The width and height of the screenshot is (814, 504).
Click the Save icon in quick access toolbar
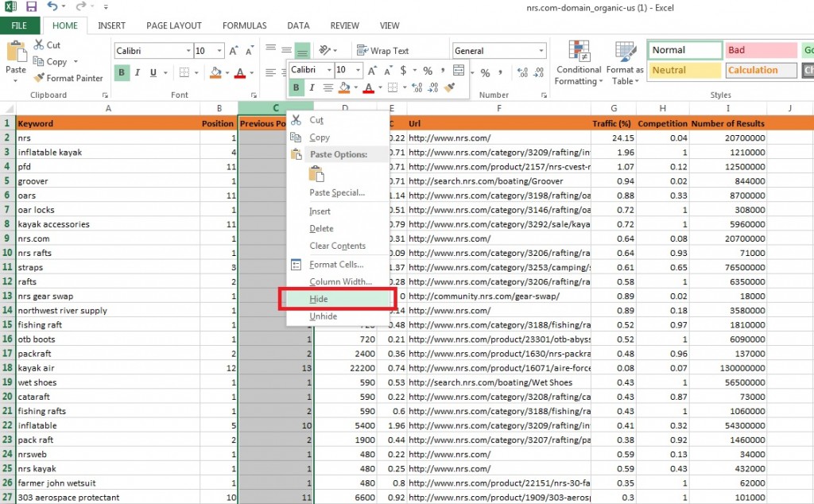click(x=32, y=7)
